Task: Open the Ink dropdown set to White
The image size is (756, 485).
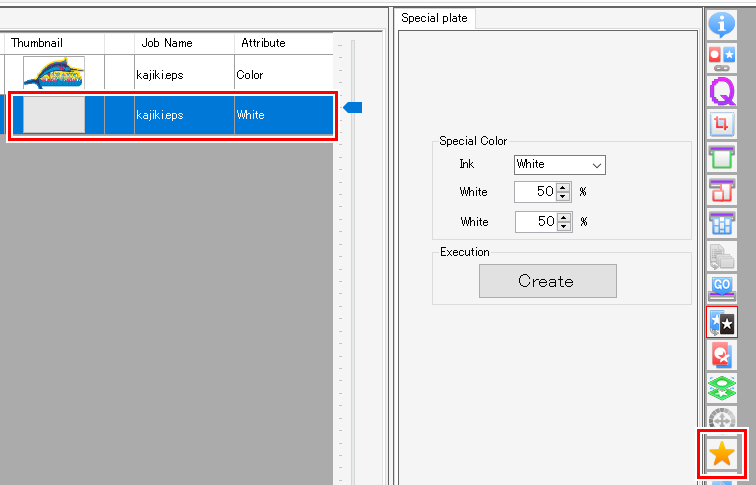Action: pos(559,164)
